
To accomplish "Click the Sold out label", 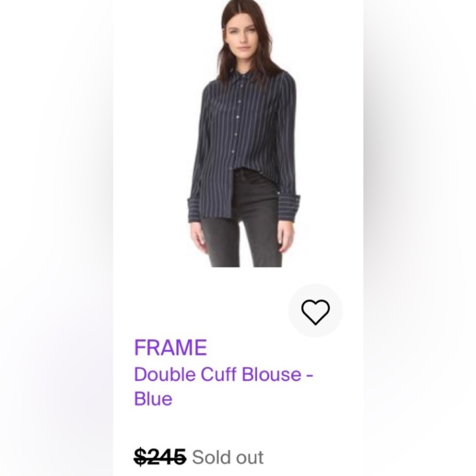I will click(x=227, y=456).
